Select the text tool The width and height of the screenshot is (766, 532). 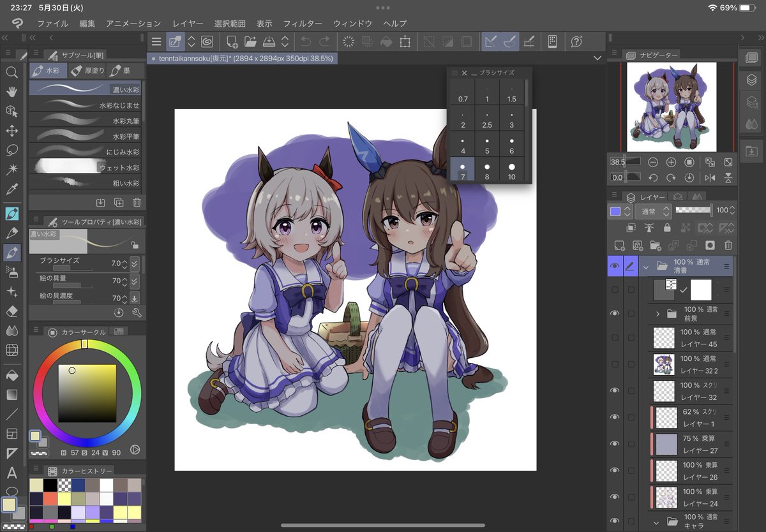11,473
